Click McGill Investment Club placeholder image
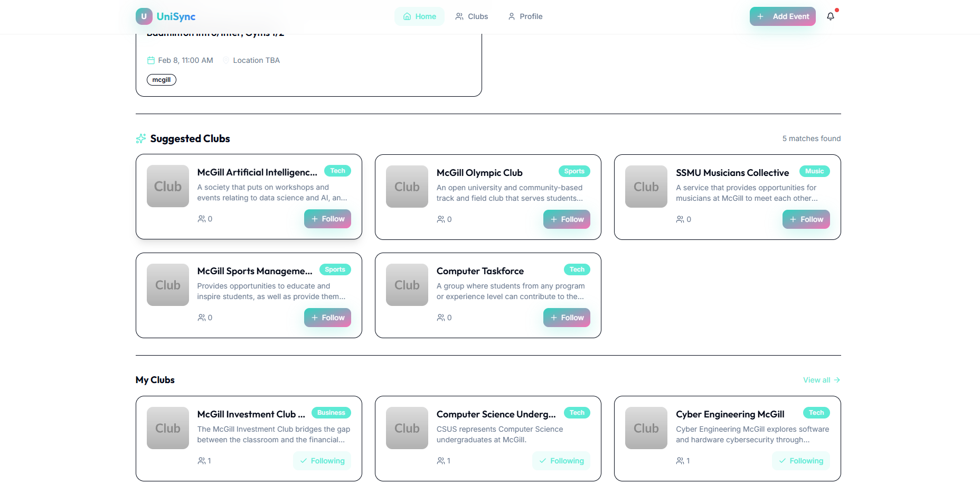This screenshot has width=980, height=493. click(x=168, y=428)
